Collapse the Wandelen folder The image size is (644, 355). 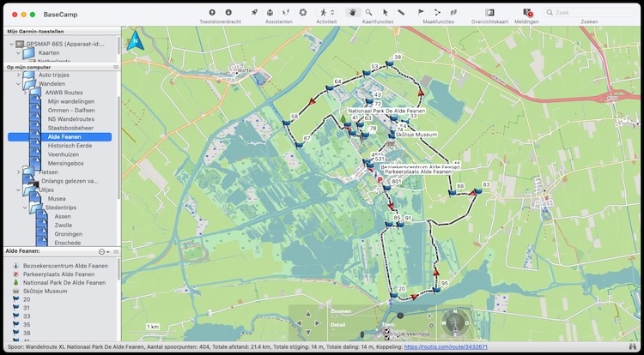click(18, 84)
